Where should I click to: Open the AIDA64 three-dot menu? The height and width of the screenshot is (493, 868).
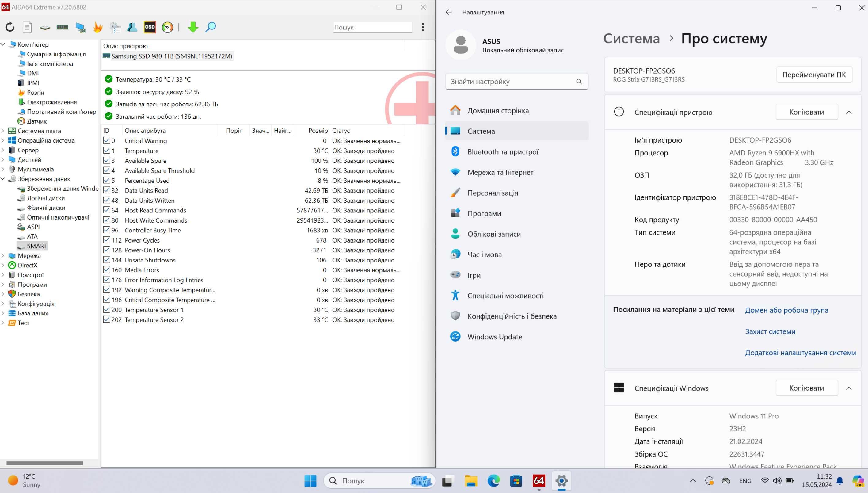[423, 27]
